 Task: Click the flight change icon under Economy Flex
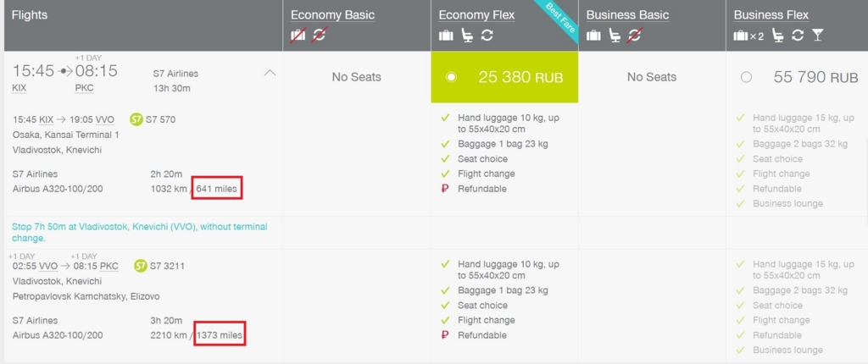tap(487, 36)
